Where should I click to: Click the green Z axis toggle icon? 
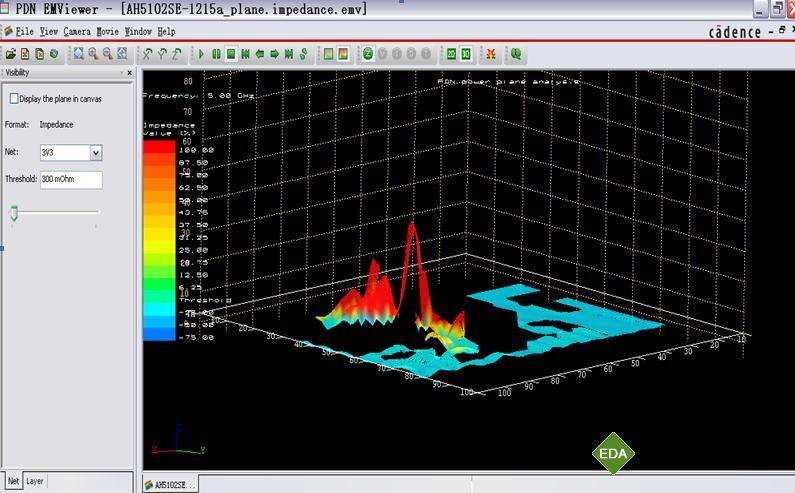point(368,53)
